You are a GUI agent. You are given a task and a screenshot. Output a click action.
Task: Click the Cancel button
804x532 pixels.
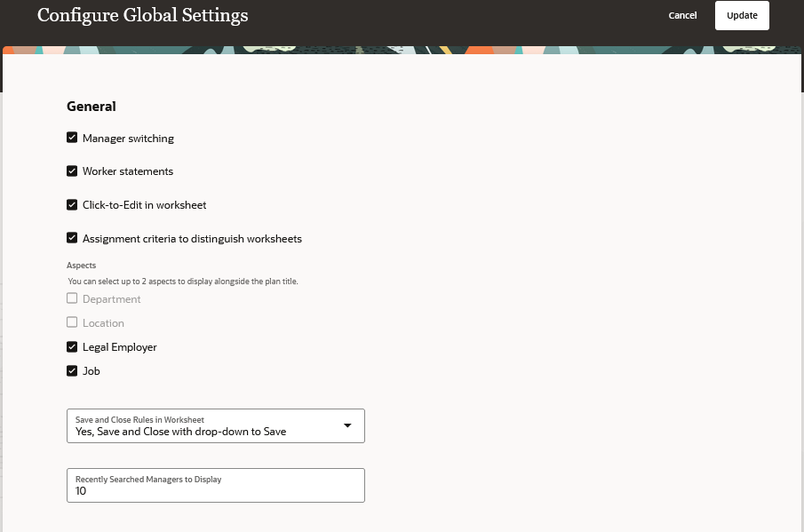click(682, 15)
